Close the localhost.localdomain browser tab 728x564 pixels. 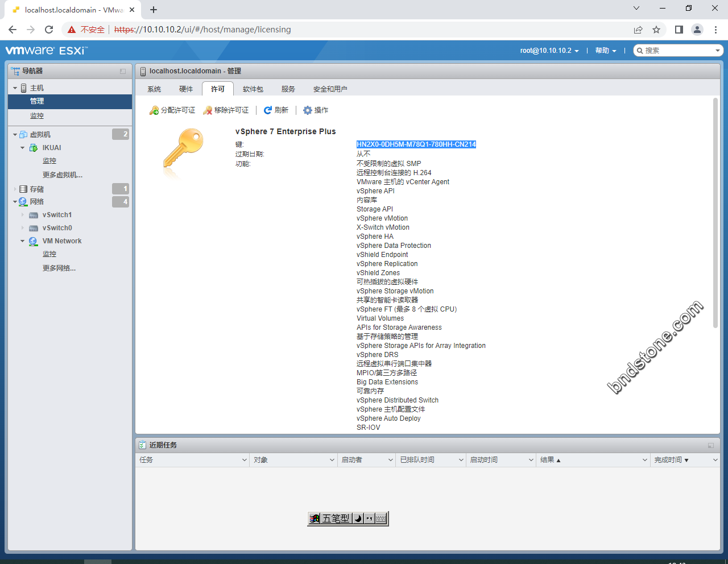click(x=132, y=10)
